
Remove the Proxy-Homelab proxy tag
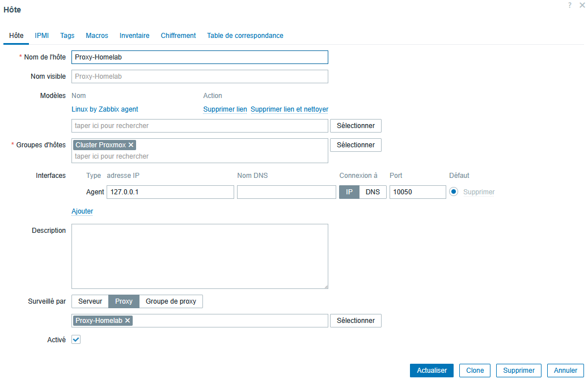128,321
